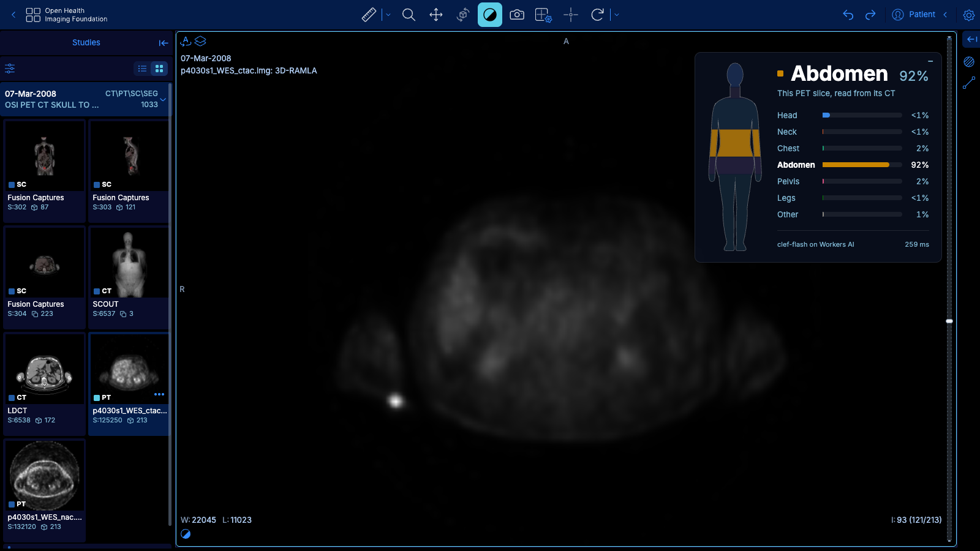The image size is (980, 551).
Task: Open the Studies tab
Action: pyautogui.click(x=86, y=42)
